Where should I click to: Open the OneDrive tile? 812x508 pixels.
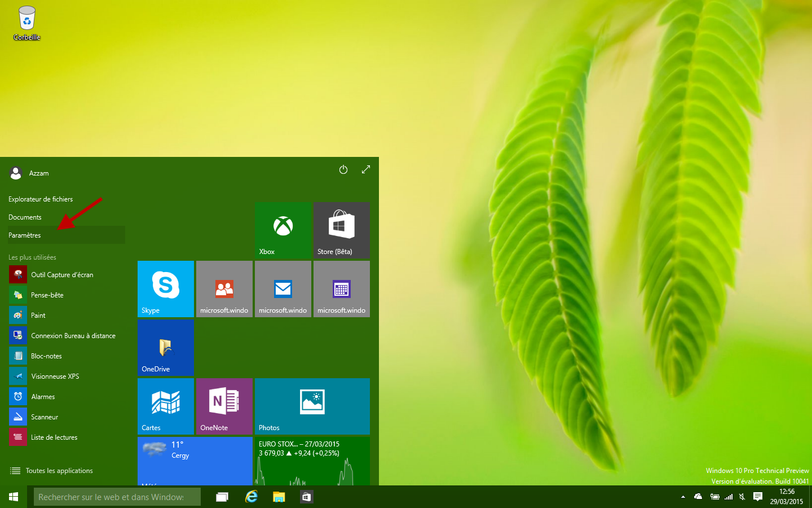[x=166, y=348]
